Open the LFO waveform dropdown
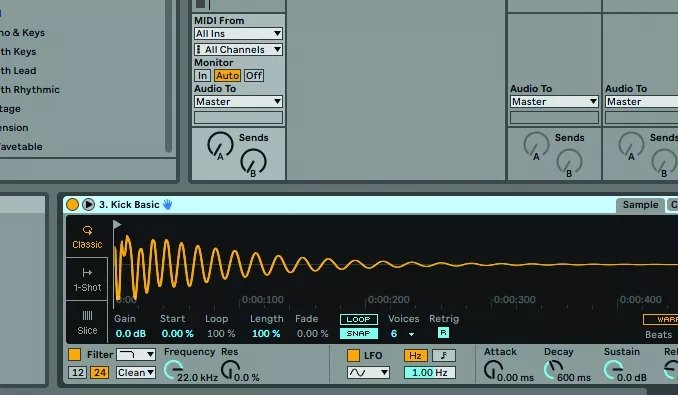The width and height of the screenshot is (678, 395). 368,373
